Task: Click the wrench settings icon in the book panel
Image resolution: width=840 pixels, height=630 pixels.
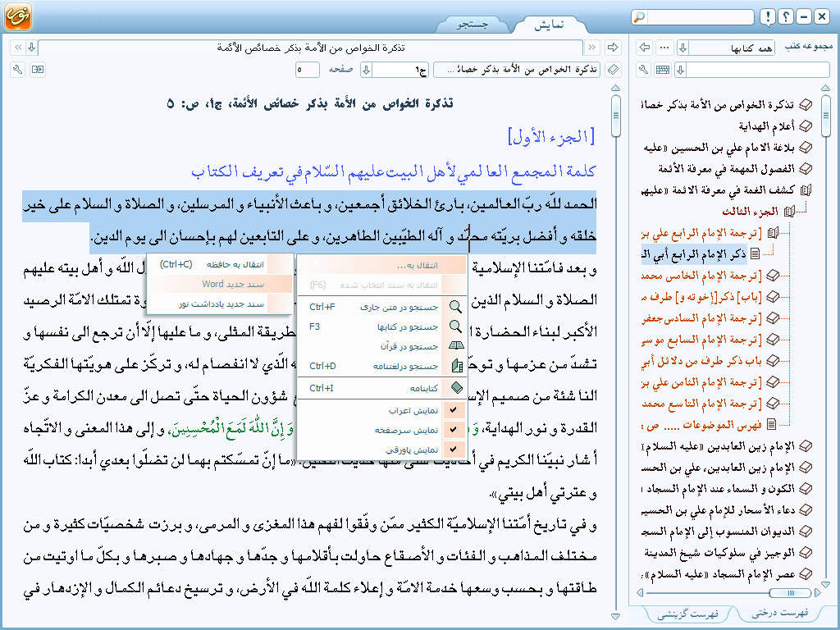Action: pyautogui.click(x=644, y=70)
